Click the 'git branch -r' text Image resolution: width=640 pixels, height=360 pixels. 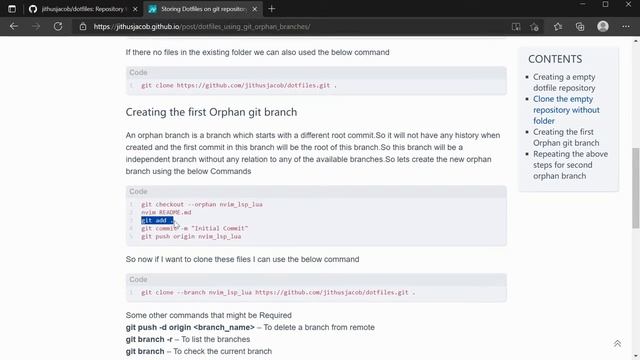point(149,339)
